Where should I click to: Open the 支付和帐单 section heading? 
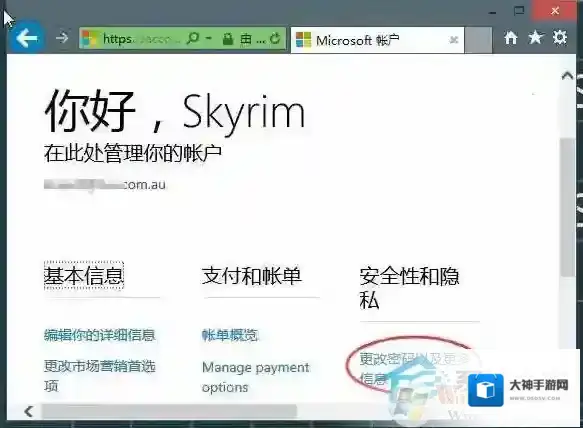[252, 276]
